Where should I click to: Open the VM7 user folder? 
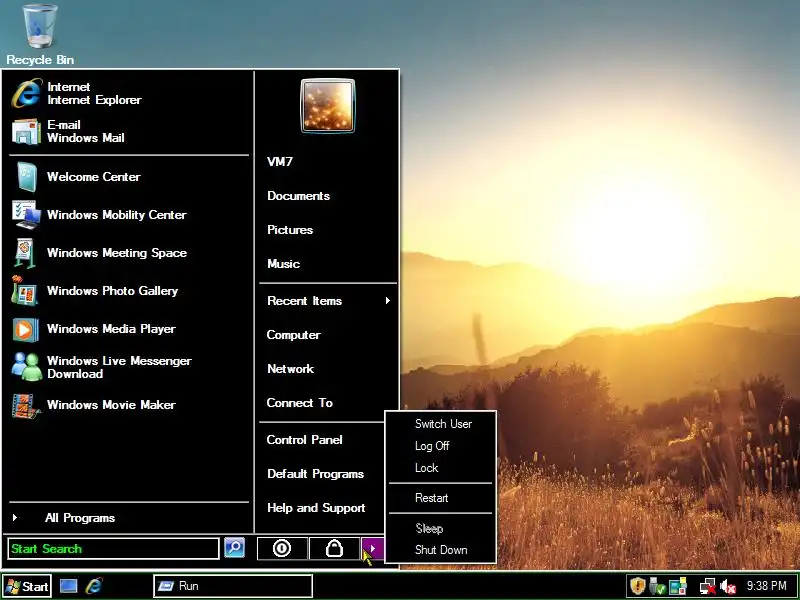(x=280, y=162)
